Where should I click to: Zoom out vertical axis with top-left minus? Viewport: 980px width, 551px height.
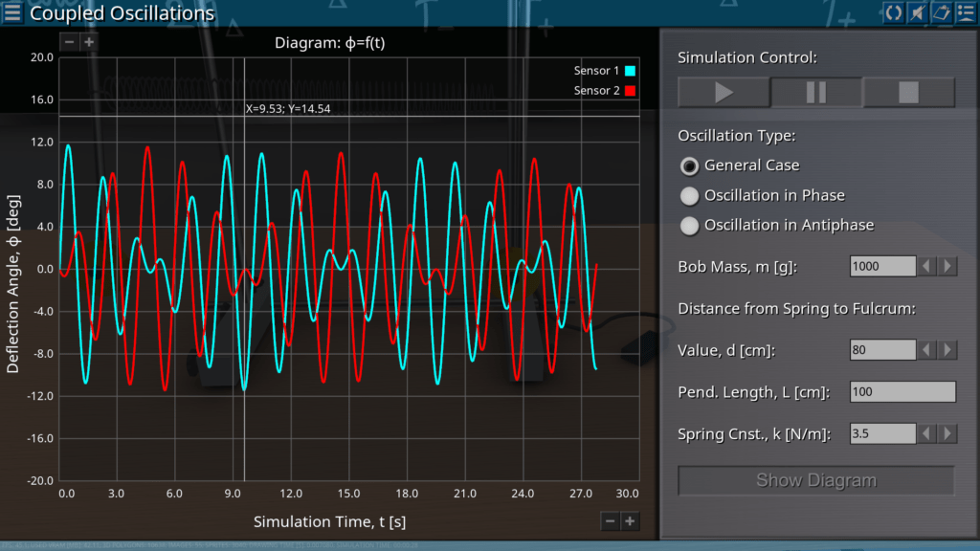[69, 42]
